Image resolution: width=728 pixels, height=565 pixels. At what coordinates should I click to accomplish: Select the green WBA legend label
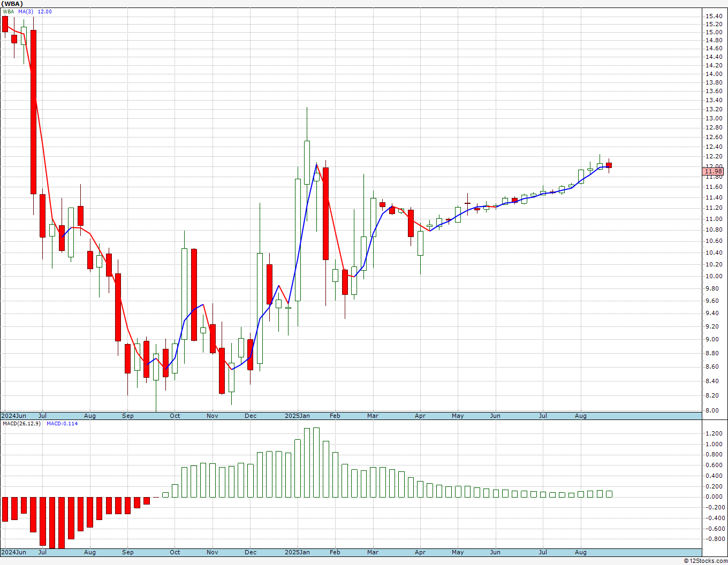(8, 11)
